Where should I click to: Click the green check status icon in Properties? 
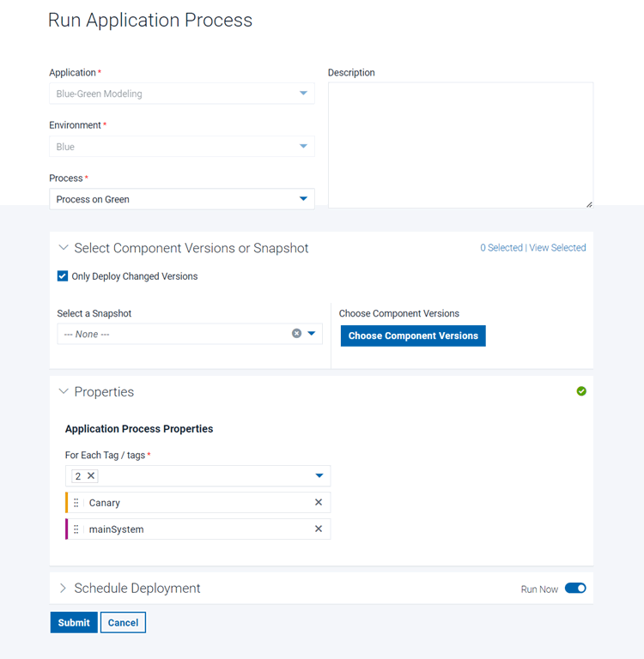(581, 391)
